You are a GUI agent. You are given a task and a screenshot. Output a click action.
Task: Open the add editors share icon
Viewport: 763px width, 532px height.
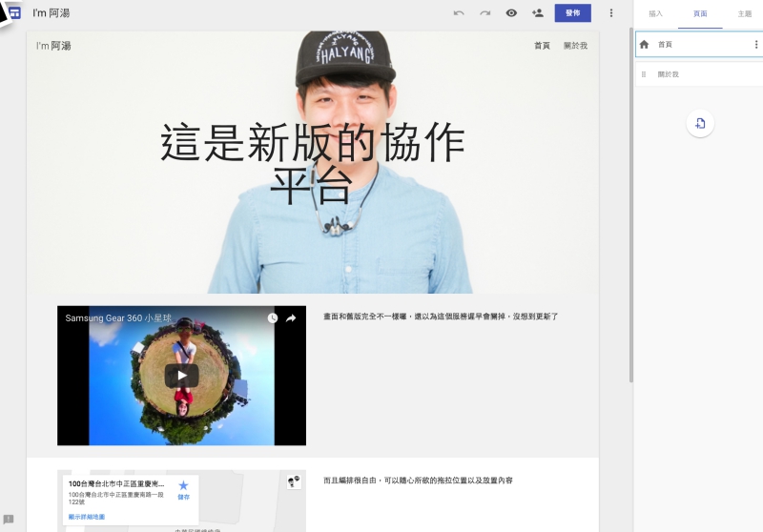pos(538,13)
